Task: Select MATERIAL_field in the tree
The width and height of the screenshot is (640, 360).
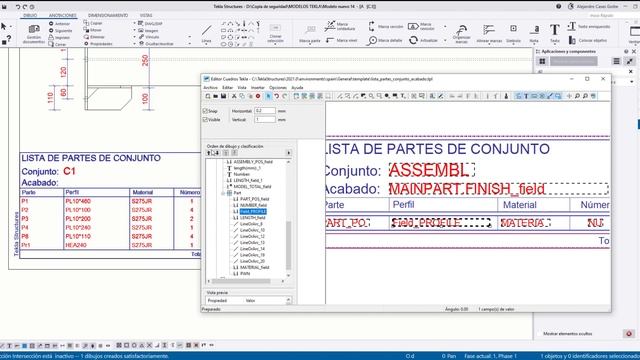Action: [x=254, y=267]
